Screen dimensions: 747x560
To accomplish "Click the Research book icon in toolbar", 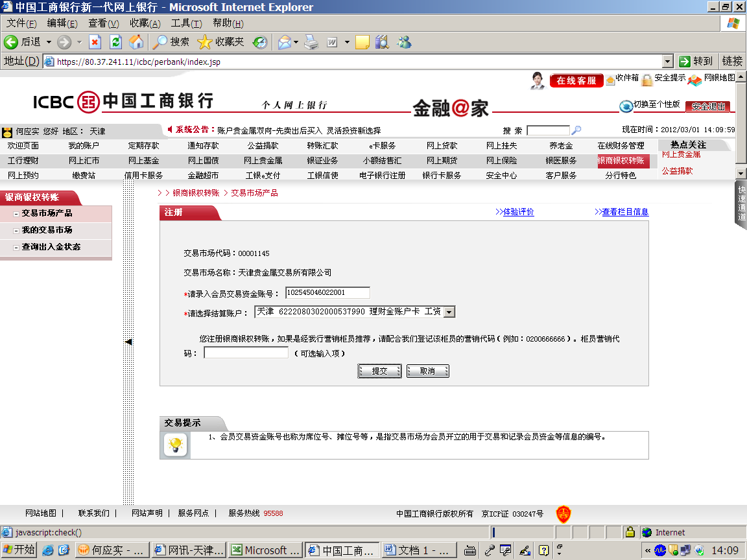I will [382, 42].
